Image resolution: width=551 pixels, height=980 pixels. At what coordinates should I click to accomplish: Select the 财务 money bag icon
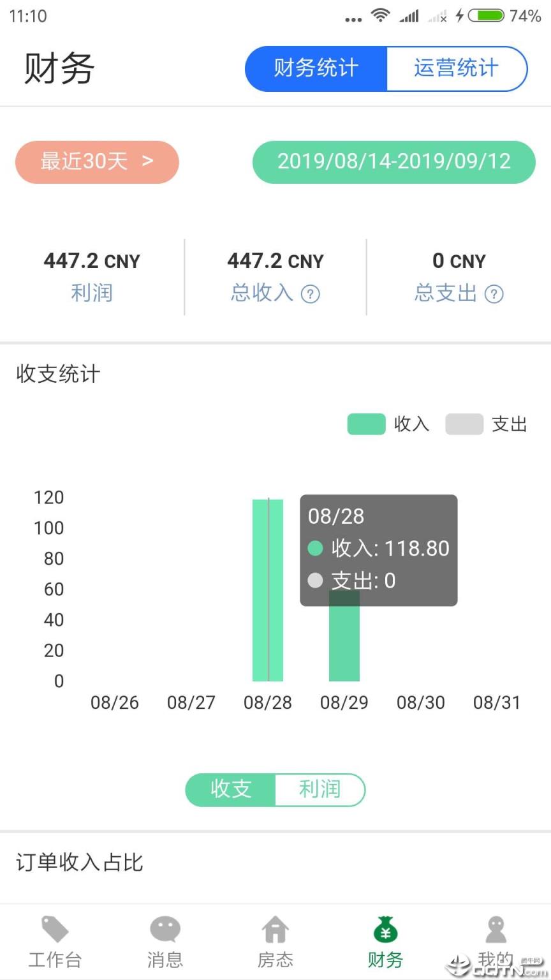tap(385, 930)
